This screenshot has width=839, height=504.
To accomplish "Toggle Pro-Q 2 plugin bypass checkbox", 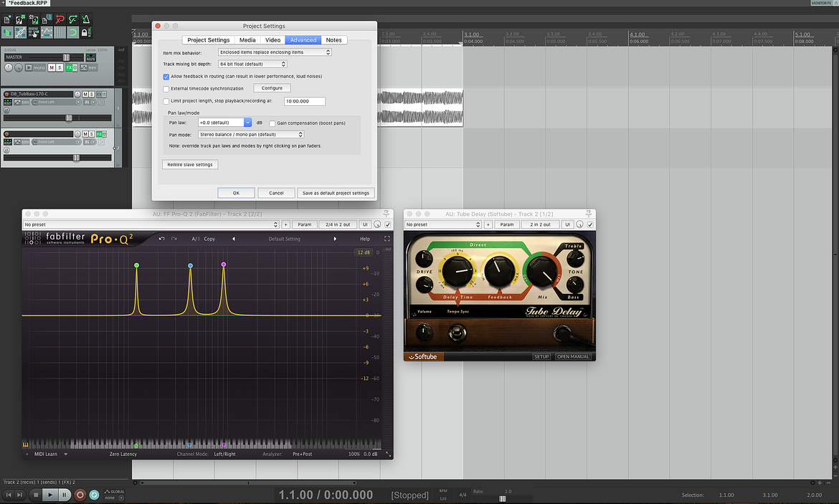I will coord(387,224).
